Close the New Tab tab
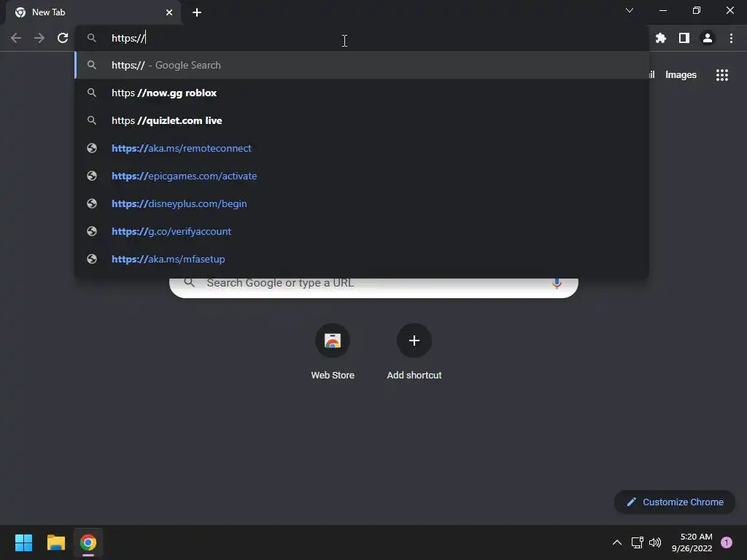This screenshot has width=747, height=560. coord(169,12)
